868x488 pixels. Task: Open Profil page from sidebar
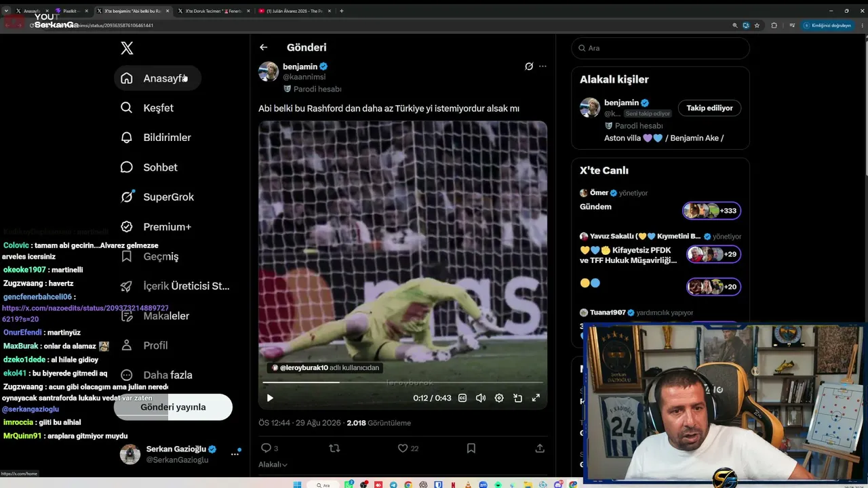(144, 346)
